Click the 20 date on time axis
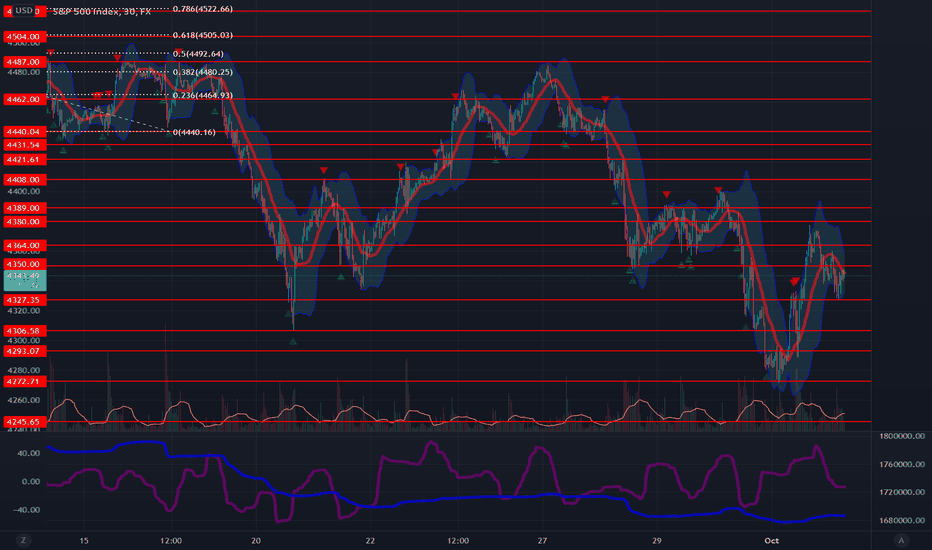932x550 pixels. click(x=256, y=540)
